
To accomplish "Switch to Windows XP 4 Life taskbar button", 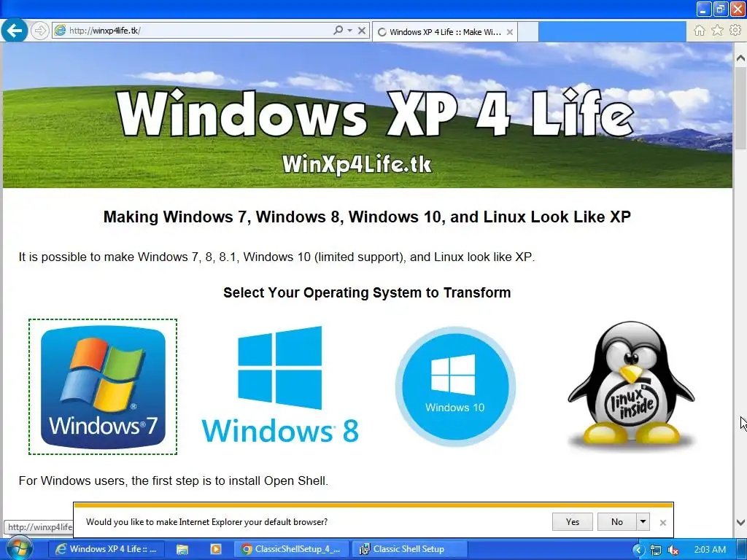I will (107, 549).
